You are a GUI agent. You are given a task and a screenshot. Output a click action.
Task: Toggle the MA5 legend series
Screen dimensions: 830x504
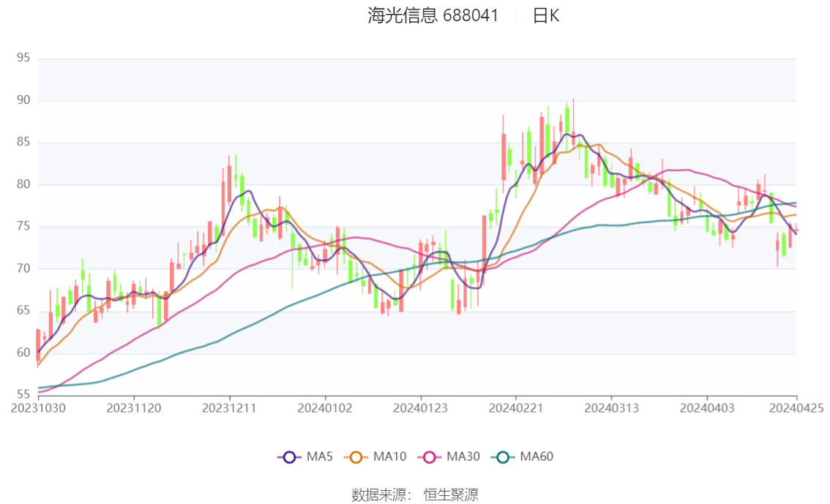[305, 456]
